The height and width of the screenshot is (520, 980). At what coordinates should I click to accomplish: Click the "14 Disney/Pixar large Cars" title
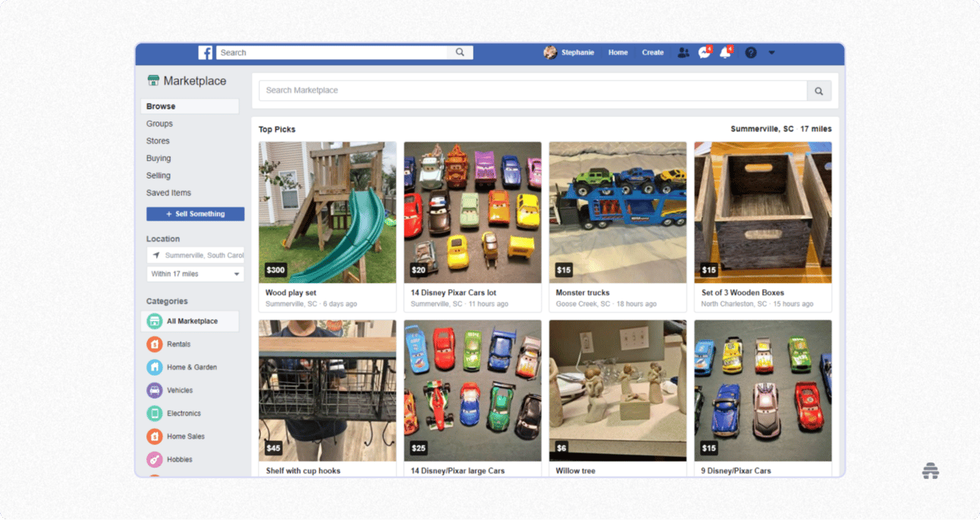tap(458, 471)
